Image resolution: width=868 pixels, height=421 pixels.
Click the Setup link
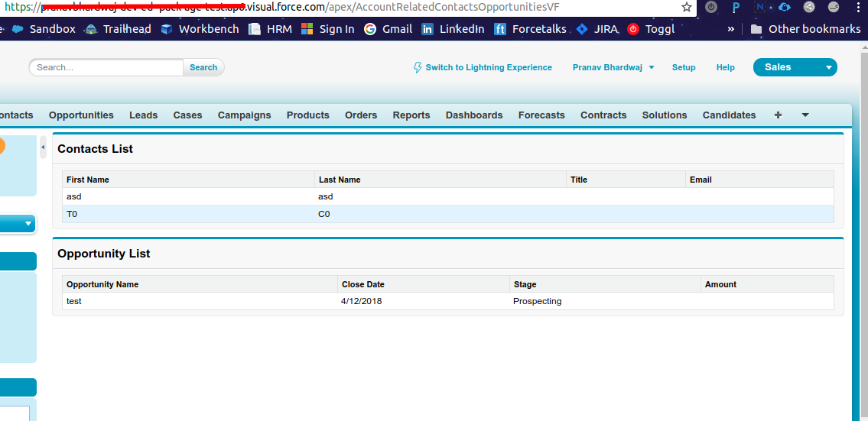[684, 67]
